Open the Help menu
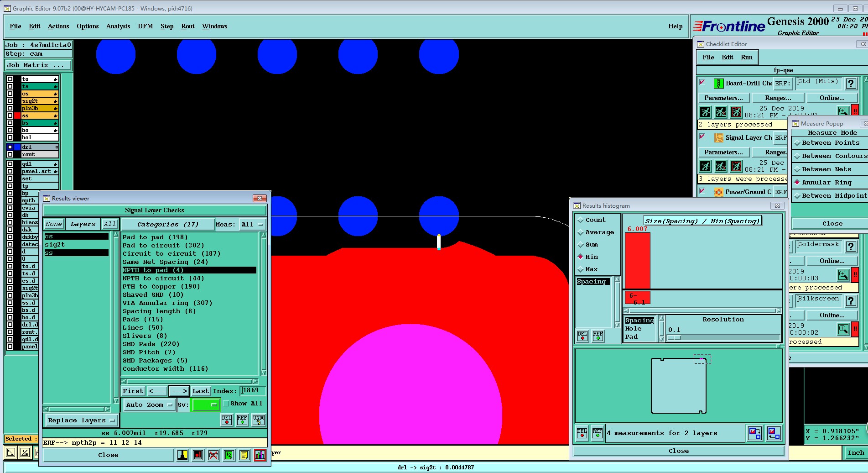This screenshot has width=868, height=473. [675, 26]
